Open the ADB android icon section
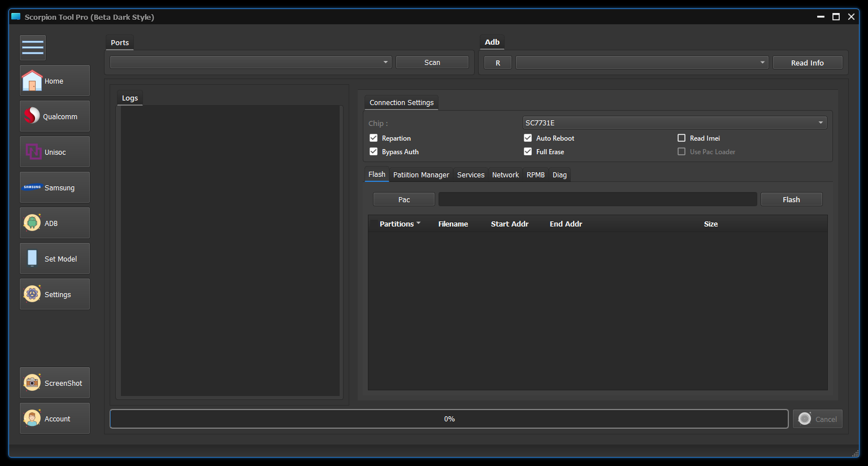The height and width of the screenshot is (466, 868). click(33, 223)
